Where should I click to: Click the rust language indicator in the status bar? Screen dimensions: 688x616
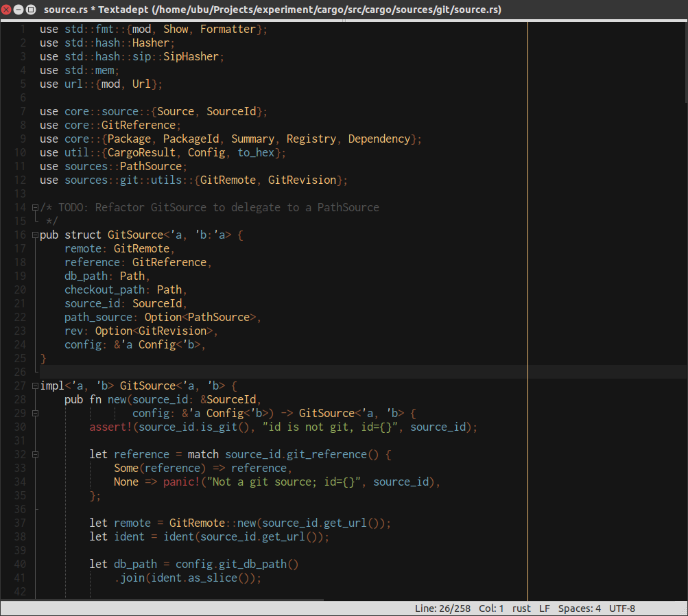click(521, 608)
